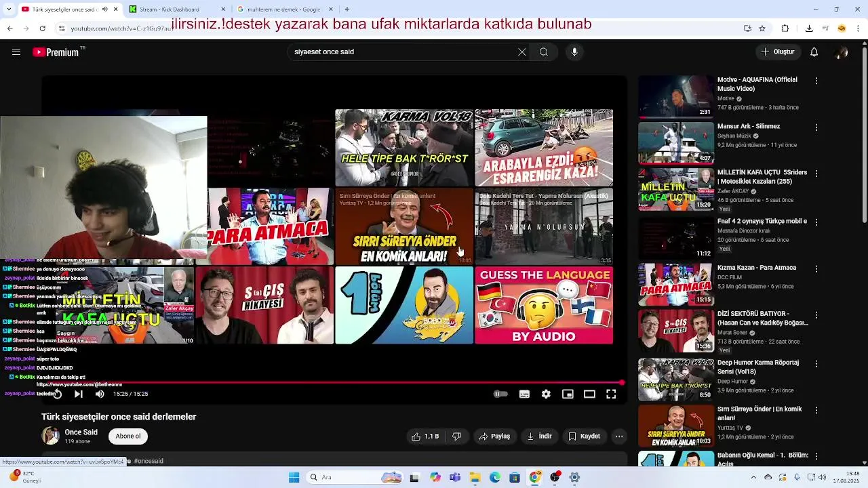
Task: Open the Windows Start menu
Action: 294,477
